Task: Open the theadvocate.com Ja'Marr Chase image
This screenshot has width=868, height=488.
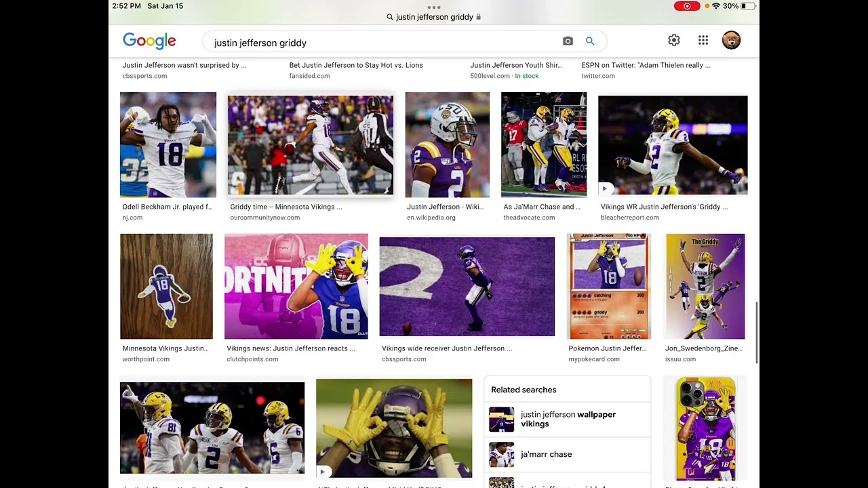Action: (544, 145)
